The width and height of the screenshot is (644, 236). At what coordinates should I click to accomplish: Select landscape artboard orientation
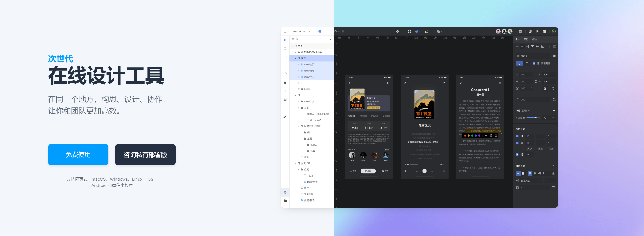pos(527,63)
